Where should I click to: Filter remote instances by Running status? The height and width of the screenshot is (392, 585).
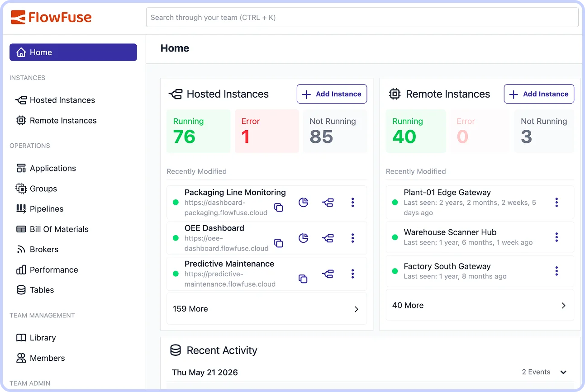click(x=416, y=131)
